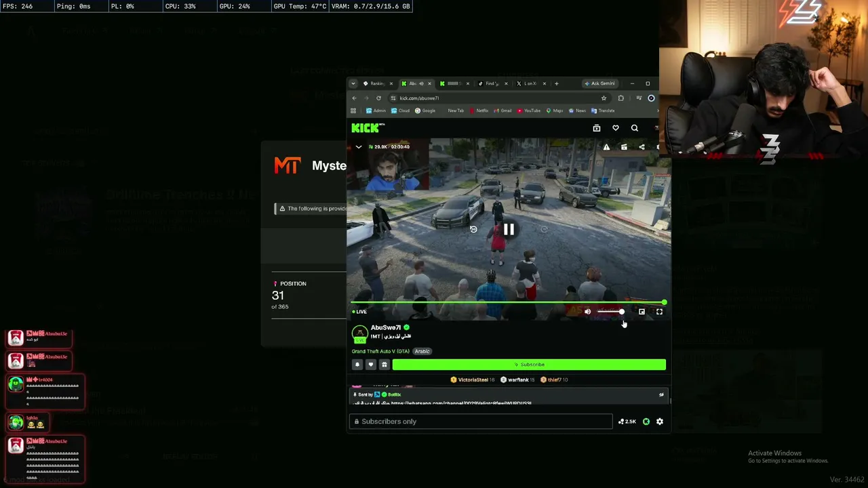The width and height of the screenshot is (868, 488).
Task: Open the AbuSwe7l channel name link
Action: [x=386, y=328]
